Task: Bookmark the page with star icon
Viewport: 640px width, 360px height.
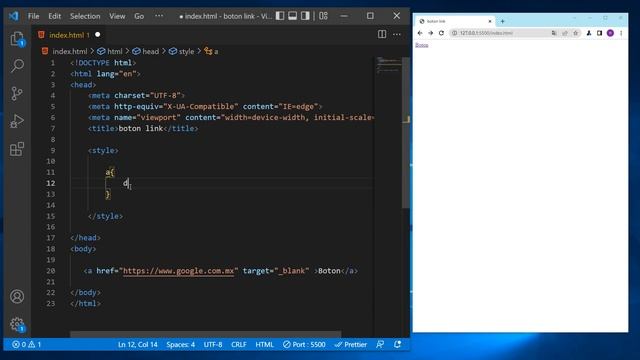Action: coord(576,33)
